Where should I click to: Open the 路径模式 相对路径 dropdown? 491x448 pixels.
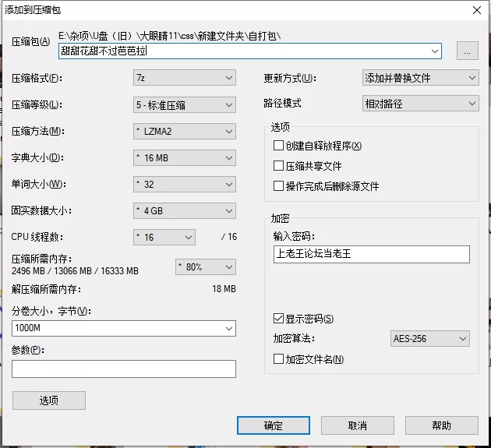coord(421,104)
